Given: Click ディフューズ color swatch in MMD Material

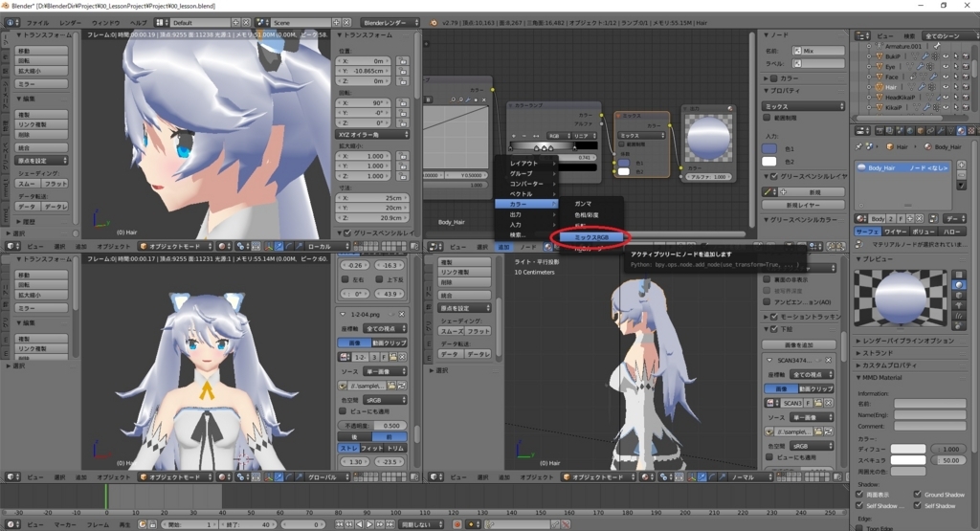Looking at the screenshot, I should (x=908, y=449).
